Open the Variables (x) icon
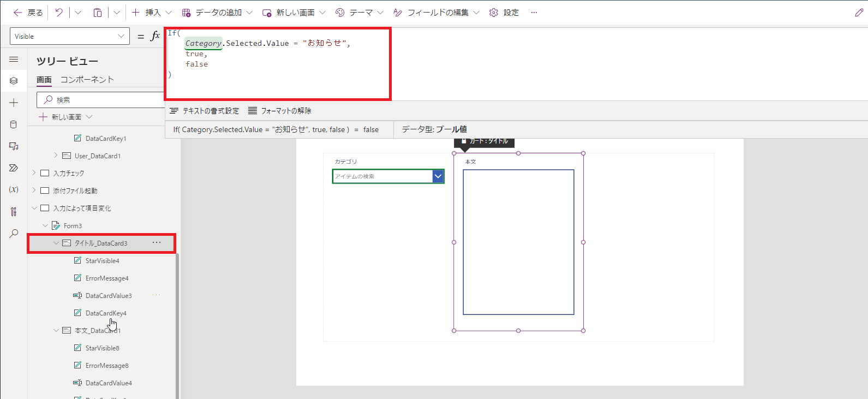Image resolution: width=868 pixels, height=399 pixels. tap(14, 189)
